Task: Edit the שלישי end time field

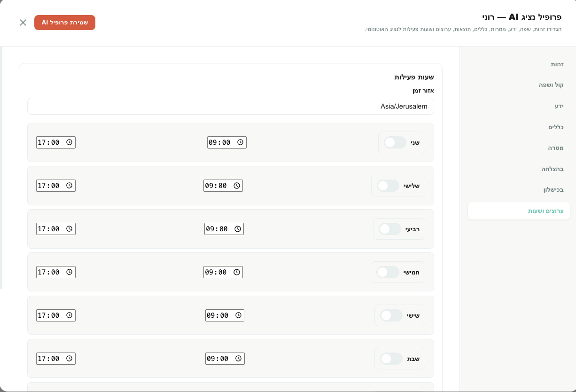Action: tap(56, 186)
